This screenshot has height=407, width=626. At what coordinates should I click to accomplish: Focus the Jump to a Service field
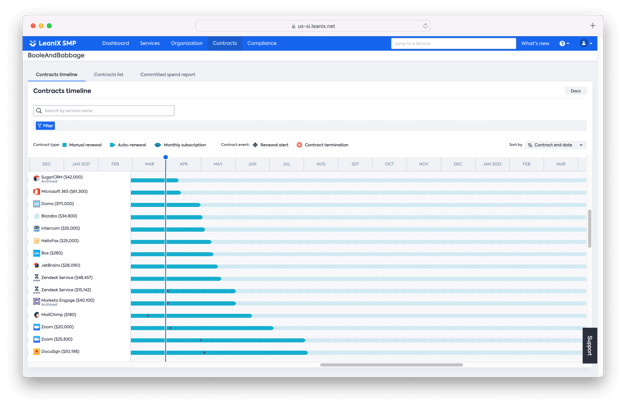pyautogui.click(x=453, y=43)
